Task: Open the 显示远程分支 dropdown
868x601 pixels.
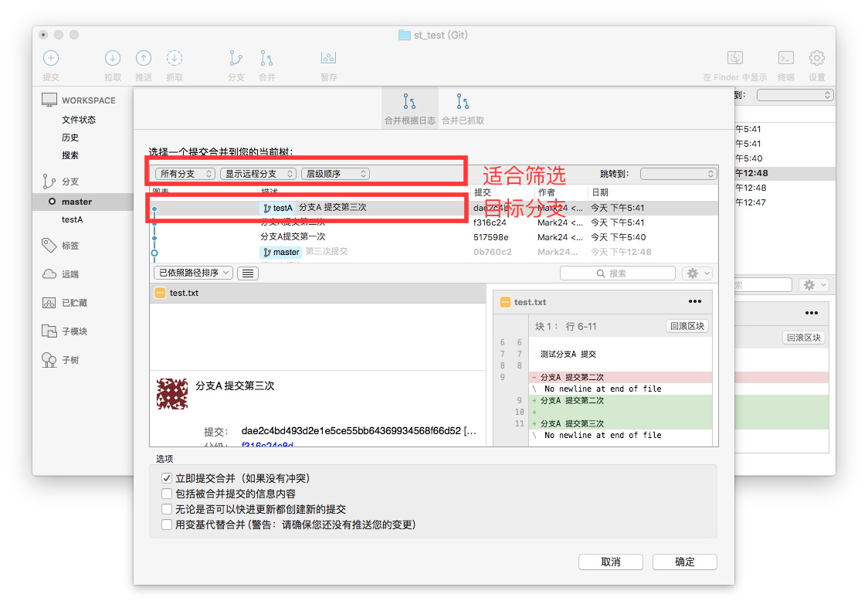Action: (258, 174)
